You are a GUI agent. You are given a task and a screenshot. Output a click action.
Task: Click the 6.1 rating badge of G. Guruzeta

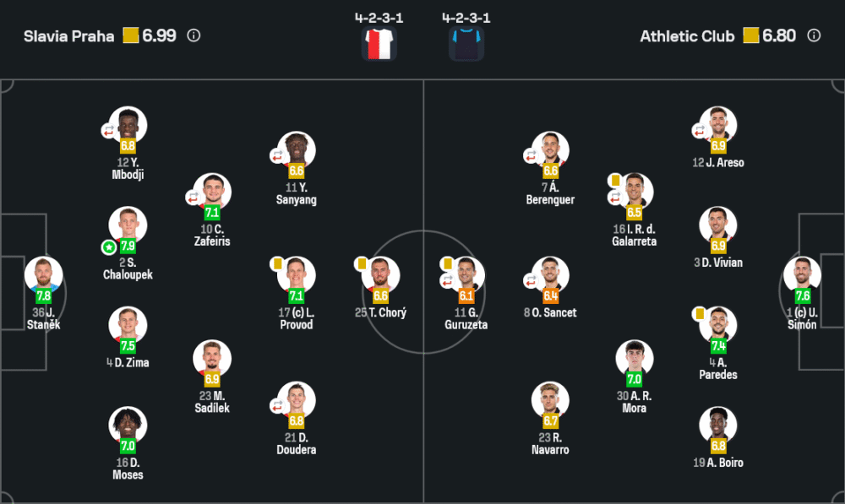[x=466, y=296]
